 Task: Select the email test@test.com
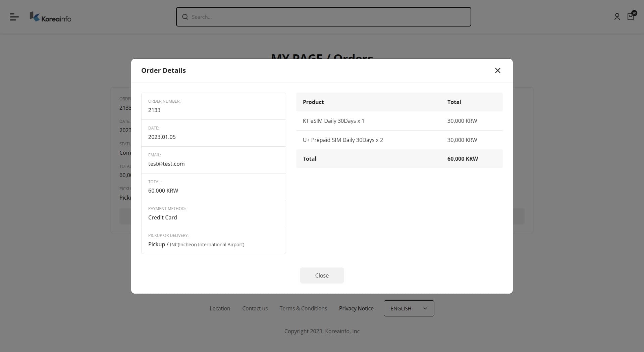click(166, 164)
